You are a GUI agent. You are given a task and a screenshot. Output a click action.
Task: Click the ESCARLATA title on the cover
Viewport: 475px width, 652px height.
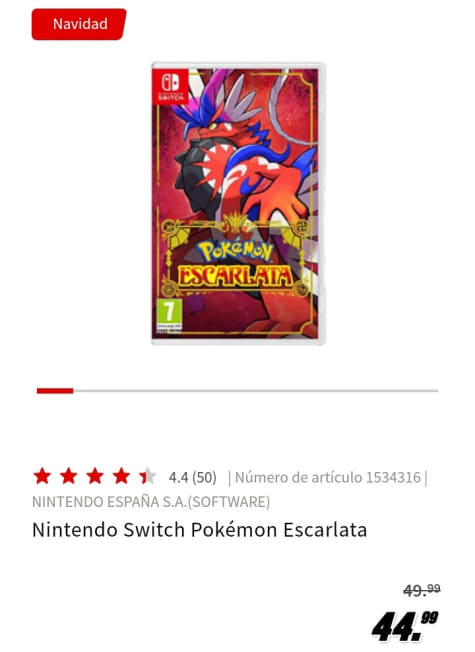pyautogui.click(x=235, y=276)
